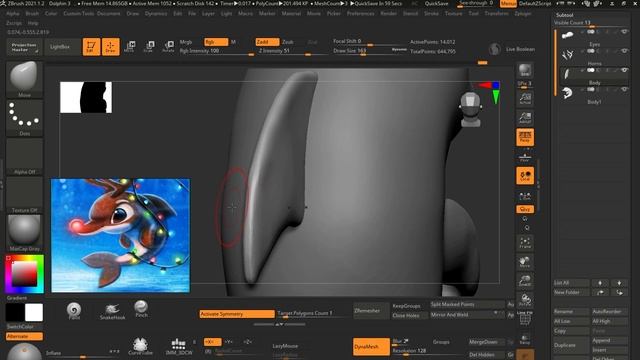Select the Rotate transform icon

click(169, 47)
